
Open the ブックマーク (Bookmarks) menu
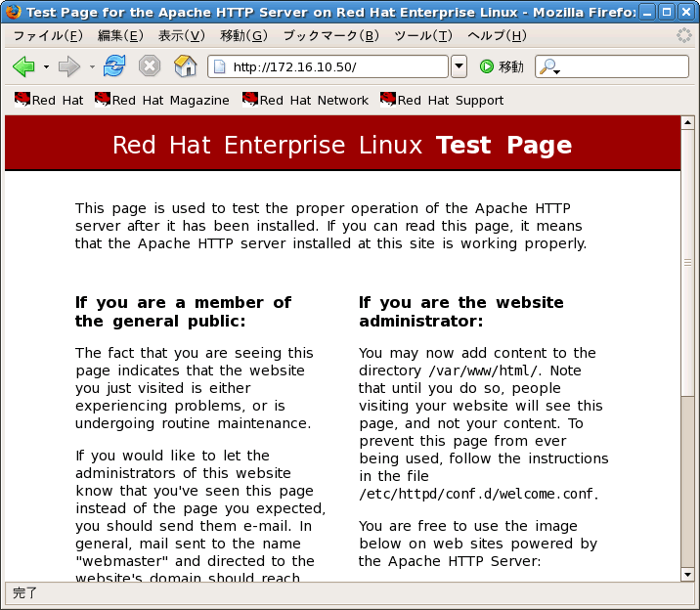point(330,36)
